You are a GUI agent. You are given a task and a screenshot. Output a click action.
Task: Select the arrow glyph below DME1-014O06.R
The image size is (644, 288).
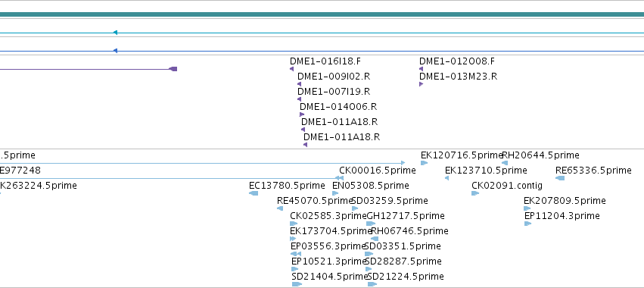(x=302, y=114)
